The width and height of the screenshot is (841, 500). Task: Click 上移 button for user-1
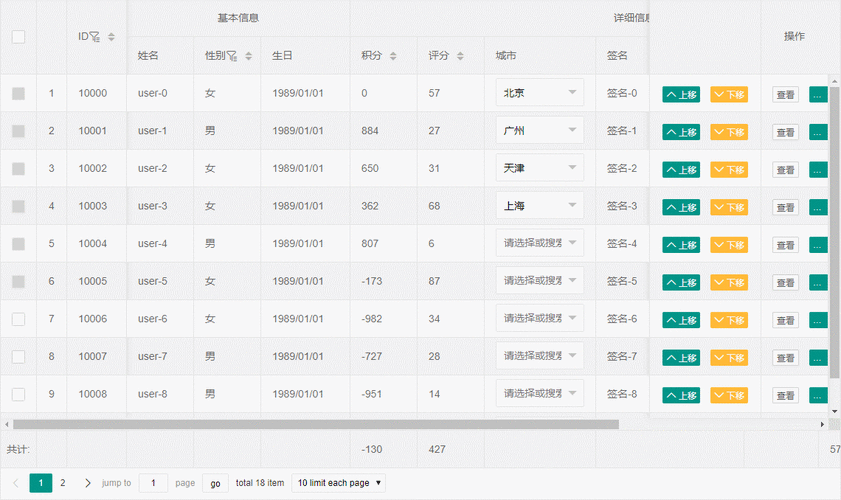[x=681, y=132]
